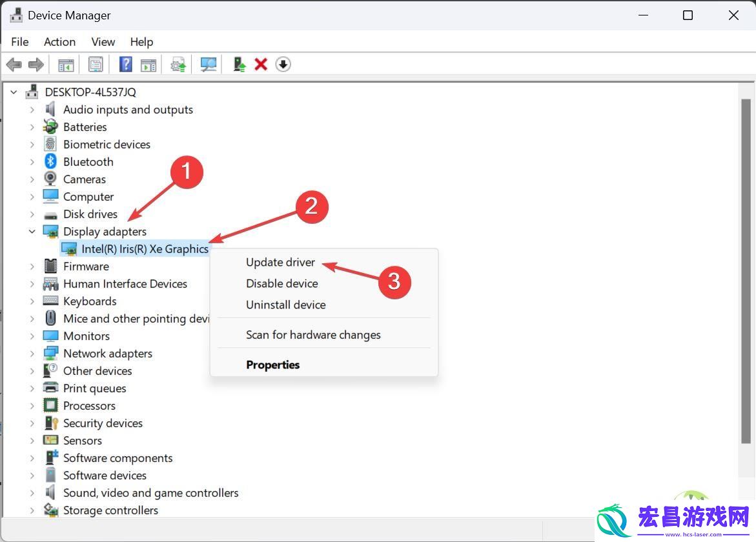Expand the Software components category
This screenshot has width=756, height=542.
coord(32,457)
